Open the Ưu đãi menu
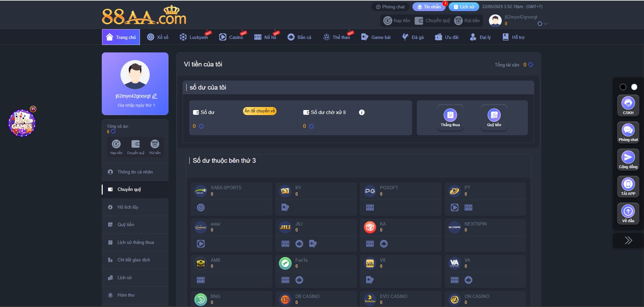Image resolution: width=644 pixels, height=307 pixels. 447,37
